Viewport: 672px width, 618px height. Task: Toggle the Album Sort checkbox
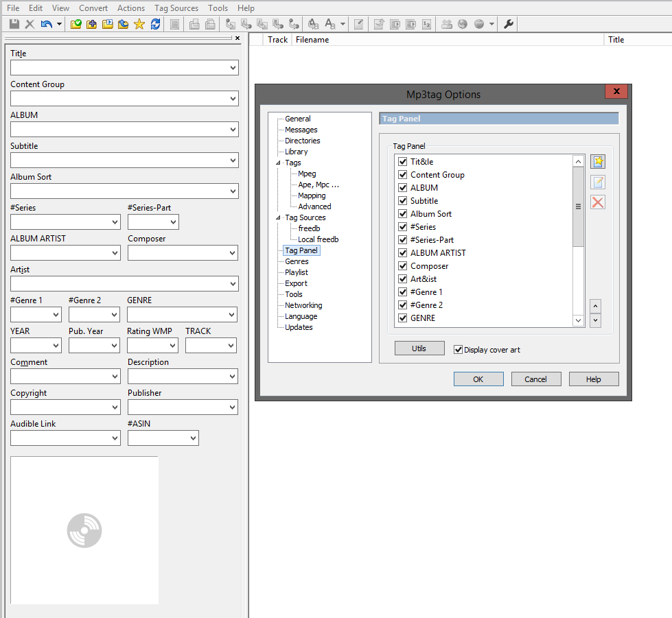tap(402, 214)
